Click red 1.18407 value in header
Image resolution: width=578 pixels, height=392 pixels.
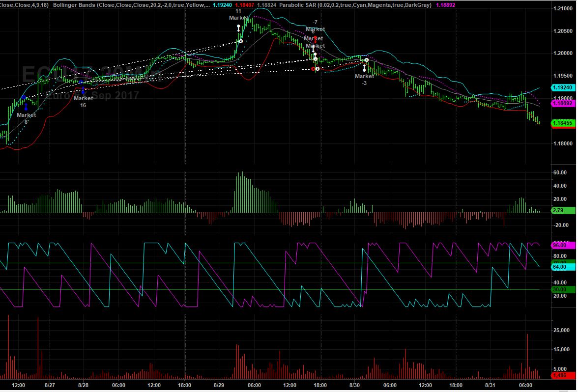tap(246, 4)
